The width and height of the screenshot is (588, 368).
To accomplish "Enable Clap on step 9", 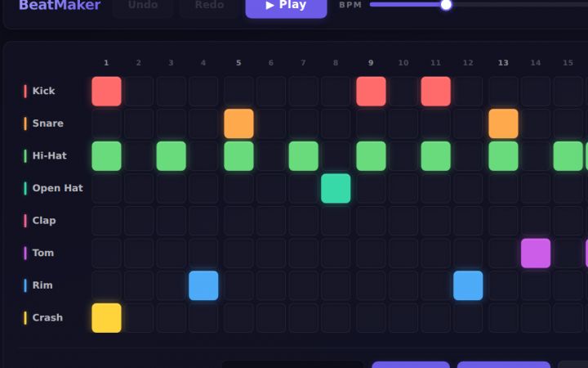I will pos(371,221).
